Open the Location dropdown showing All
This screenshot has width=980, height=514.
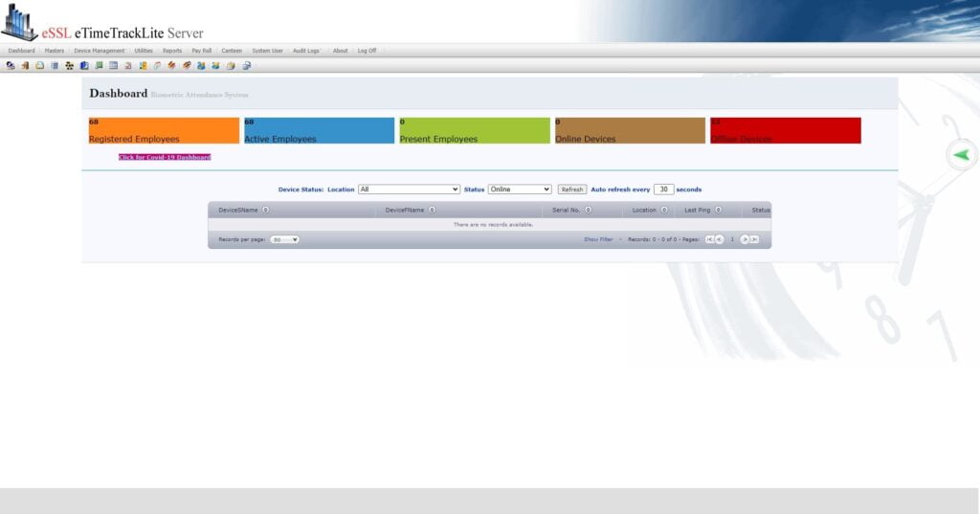pyautogui.click(x=409, y=190)
